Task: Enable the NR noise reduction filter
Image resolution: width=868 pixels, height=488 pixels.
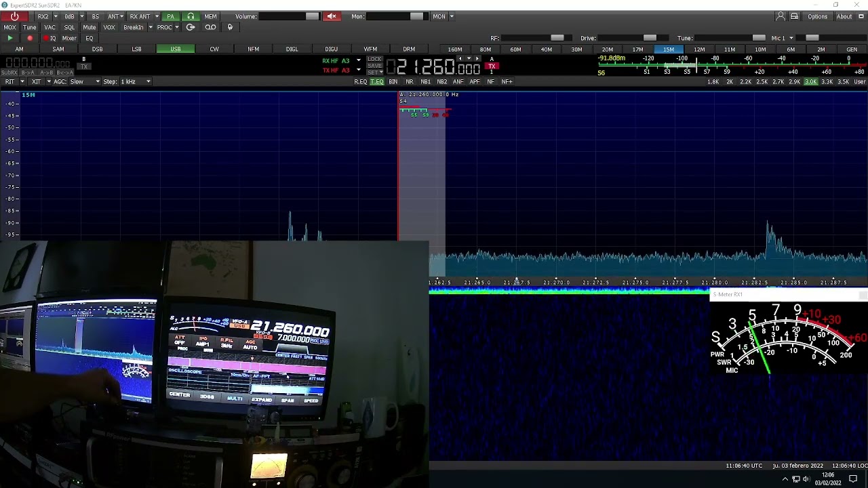Action: (x=409, y=81)
